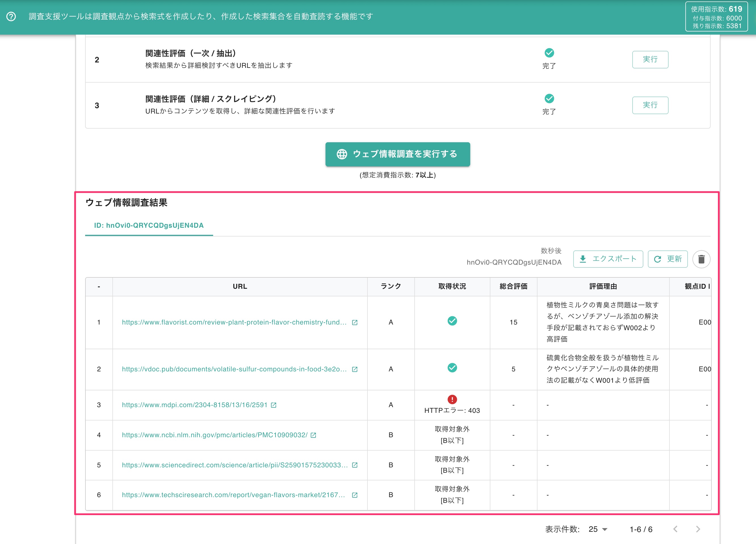This screenshot has height=544, width=756.
Task: Open external link icon for flavorist.com row
Action: [x=355, y=323]
